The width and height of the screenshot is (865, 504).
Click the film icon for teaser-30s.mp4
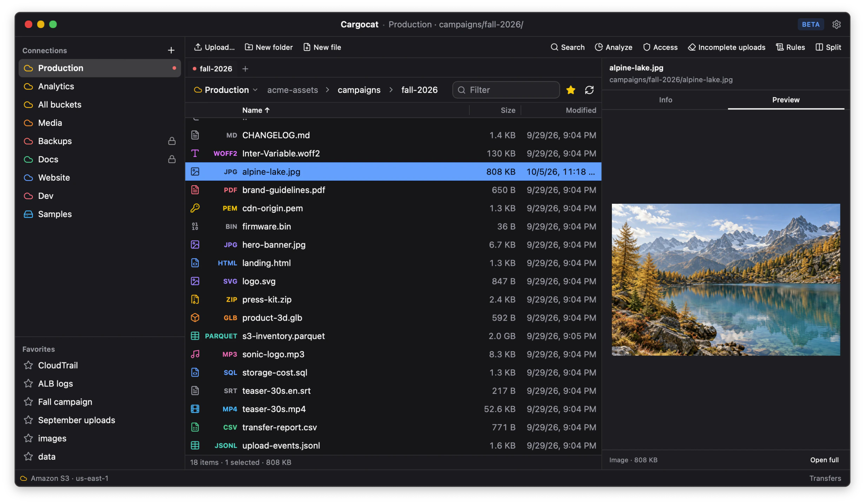click(x=195, y=409)
